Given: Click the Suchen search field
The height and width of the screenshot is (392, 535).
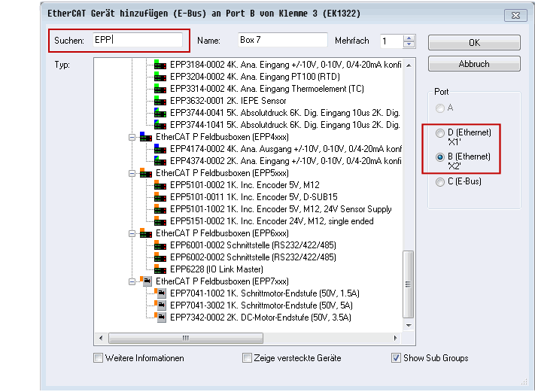Looking at the screenshot, I should (x=138, y=40).
